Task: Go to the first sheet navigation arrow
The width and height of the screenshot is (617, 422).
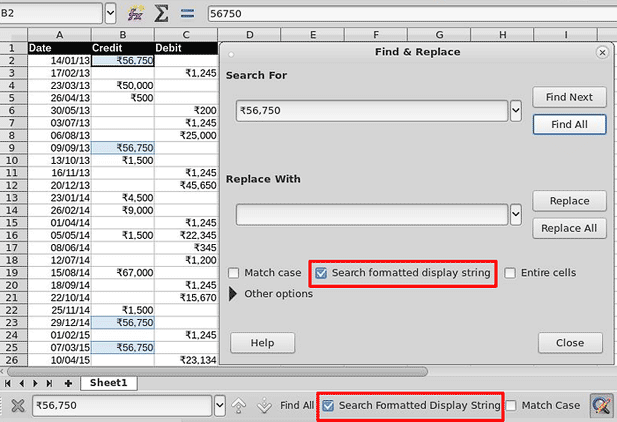Action: tap(7, 383)
